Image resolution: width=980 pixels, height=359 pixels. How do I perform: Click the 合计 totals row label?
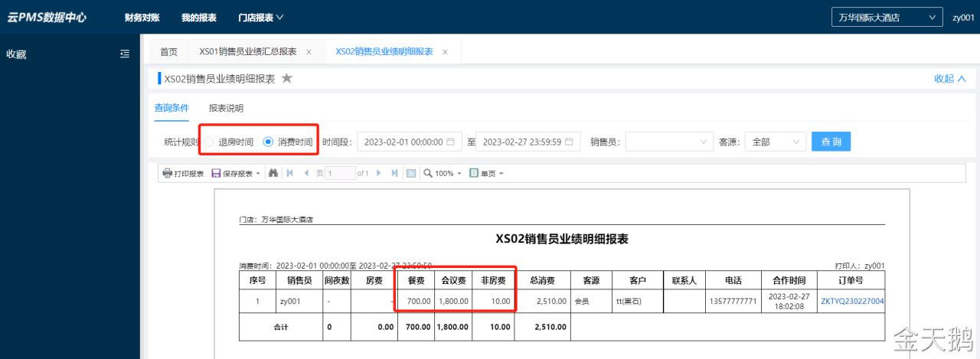tap(281, 326)
